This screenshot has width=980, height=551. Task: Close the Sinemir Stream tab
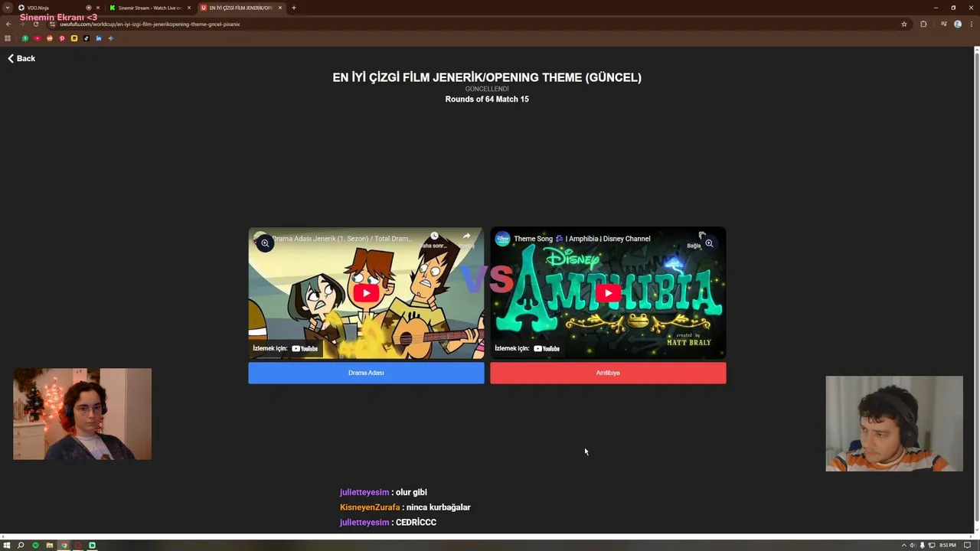(x=188, y=8)
